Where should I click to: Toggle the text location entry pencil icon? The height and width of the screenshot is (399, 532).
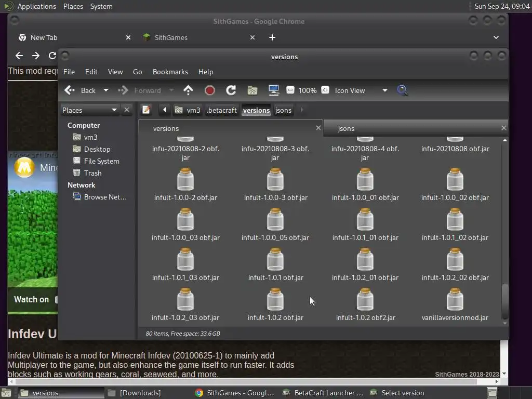click(x=146, y=110)
